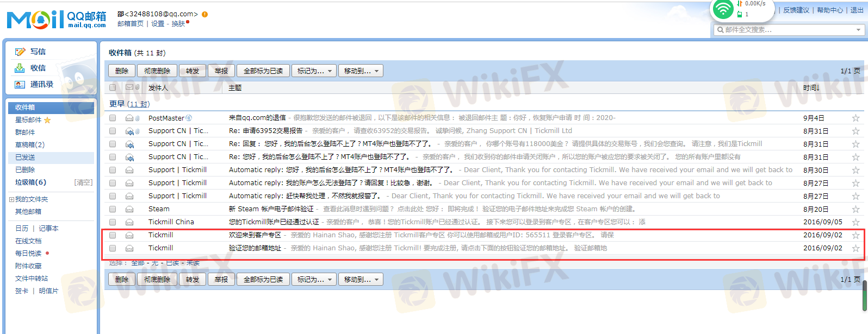Click the magnifier icon in the search box
Image resolution: width=868 pixels, height=334 pixels.
[x=721, y=30]
